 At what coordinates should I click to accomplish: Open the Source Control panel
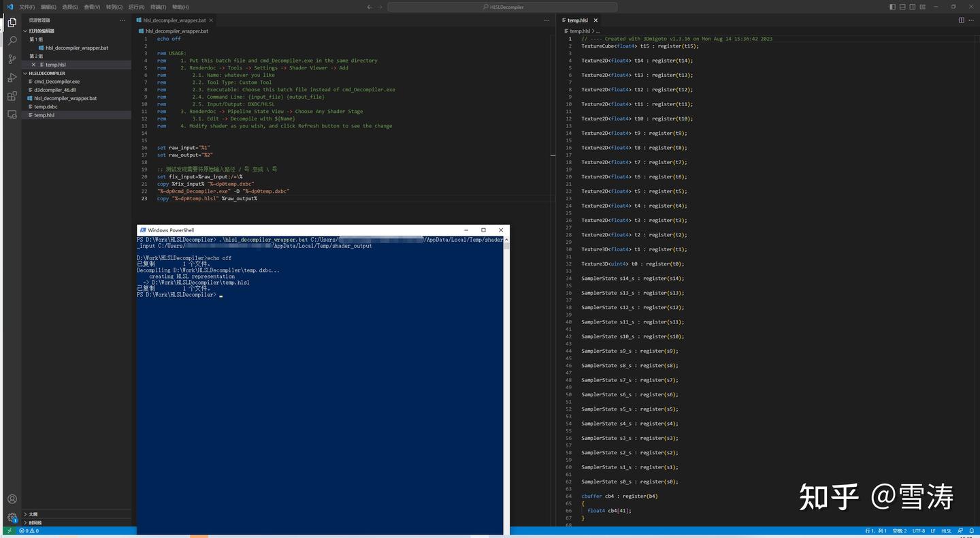click(x=11, y=59)
